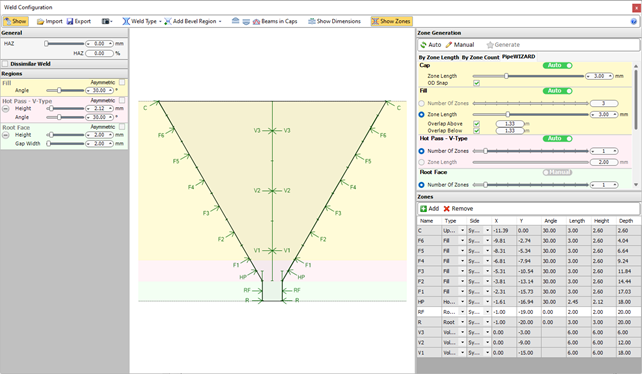This screenshot has width=642, height=374.
Task: Open the help icon
Action: pos(634,21)
